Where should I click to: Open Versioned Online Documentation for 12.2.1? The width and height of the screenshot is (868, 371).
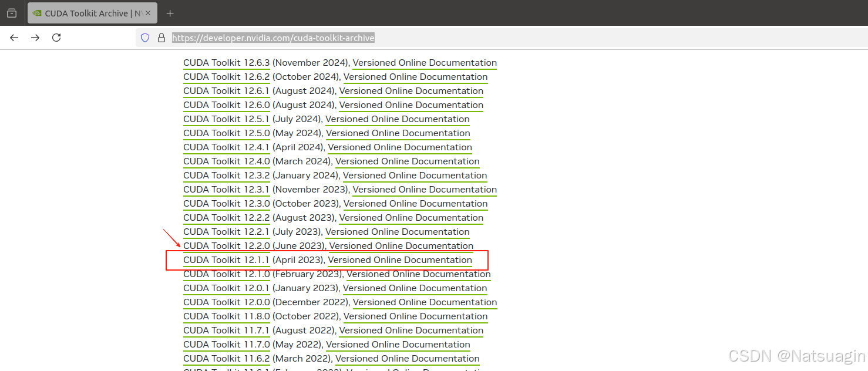[x=398, y=232]
